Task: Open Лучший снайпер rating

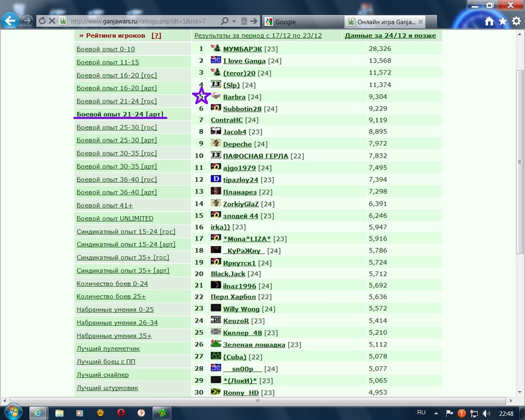Action: (102, 374)
